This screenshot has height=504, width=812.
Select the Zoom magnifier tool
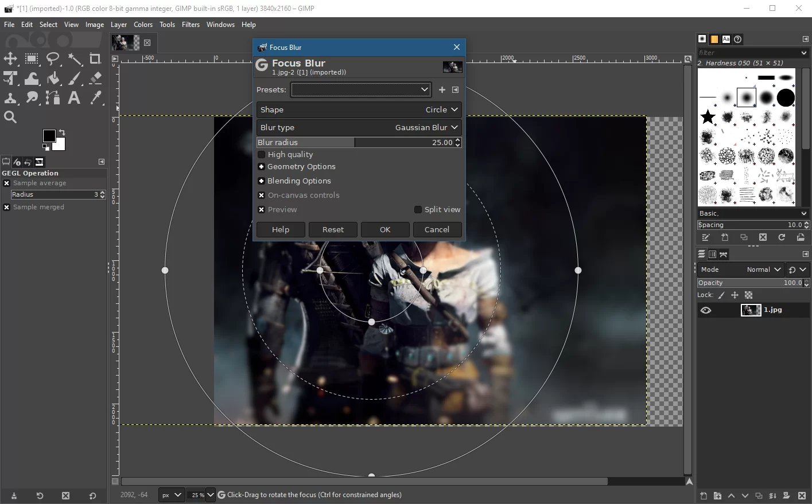coord(10,118)
